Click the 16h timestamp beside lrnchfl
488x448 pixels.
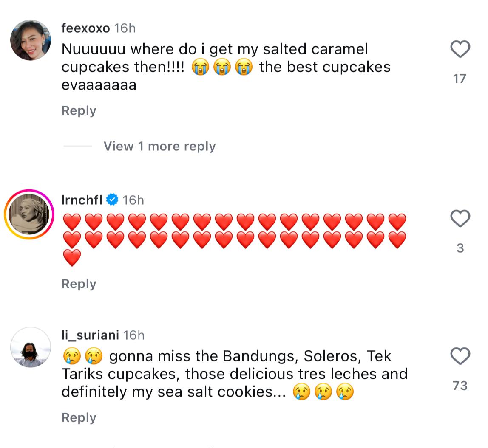pyautogui.click(x=133, y=200)
